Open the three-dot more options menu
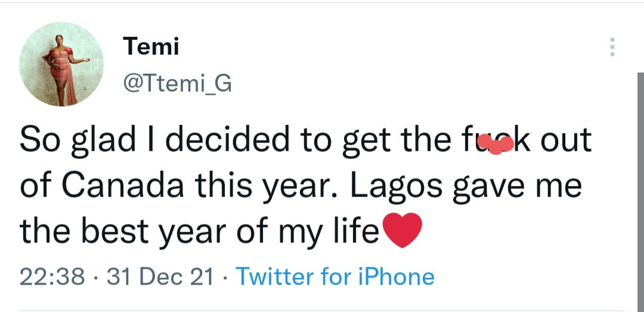Image resolution: width=644 pixels, height=312 pixels. (612, 47)
